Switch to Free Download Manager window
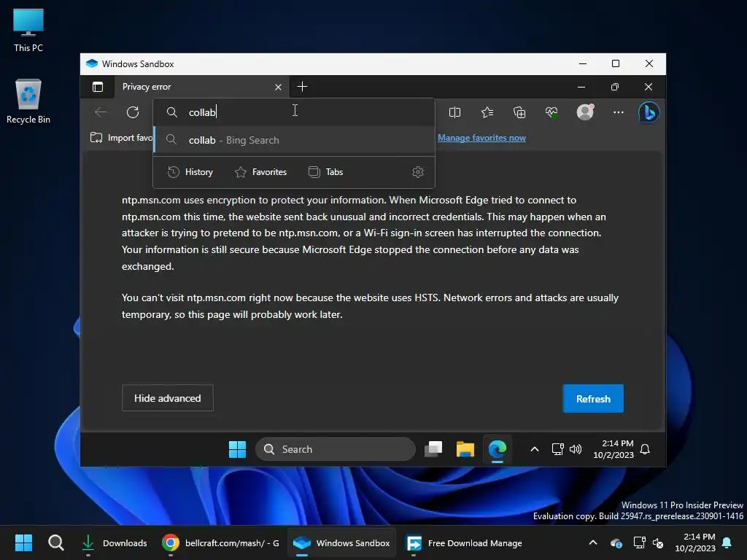This screenshot has width=747, height=560. 464,542
